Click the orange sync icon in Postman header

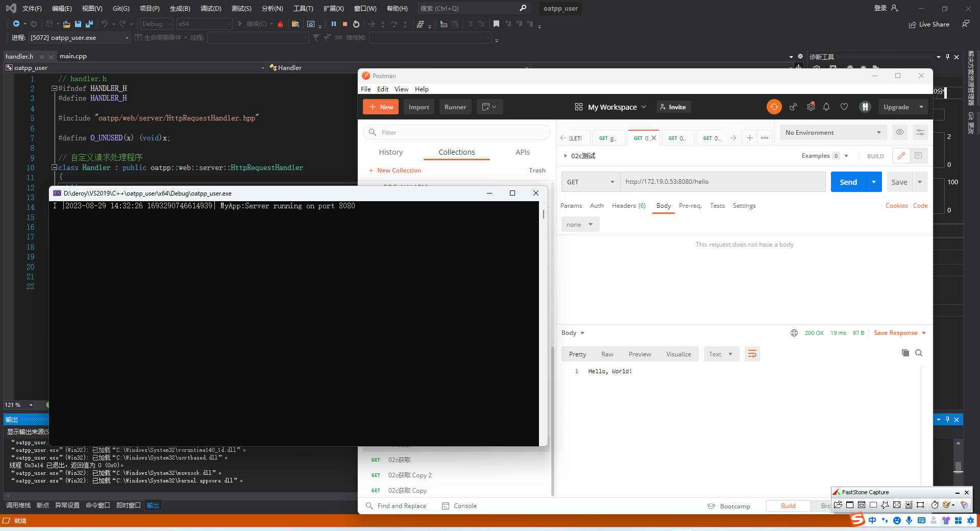(x=774, y=107)
